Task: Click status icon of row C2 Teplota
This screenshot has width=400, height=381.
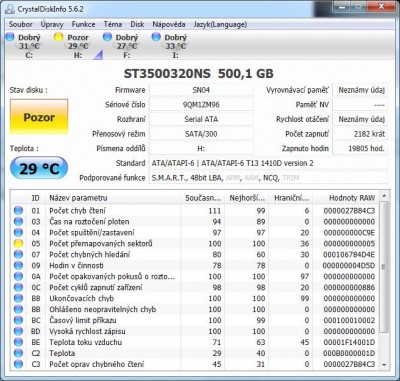Action: [18, 353]
